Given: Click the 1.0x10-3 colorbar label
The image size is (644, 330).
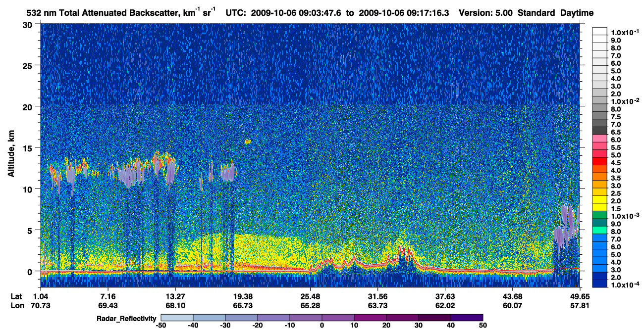Looking at the screenshot, I should pos(624,216).
